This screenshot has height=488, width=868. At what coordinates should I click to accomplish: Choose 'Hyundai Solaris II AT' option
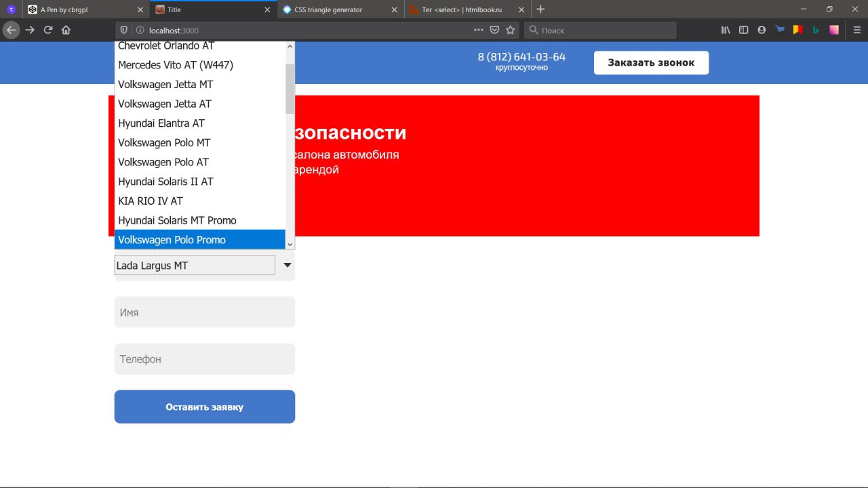(x=200, y=182)
